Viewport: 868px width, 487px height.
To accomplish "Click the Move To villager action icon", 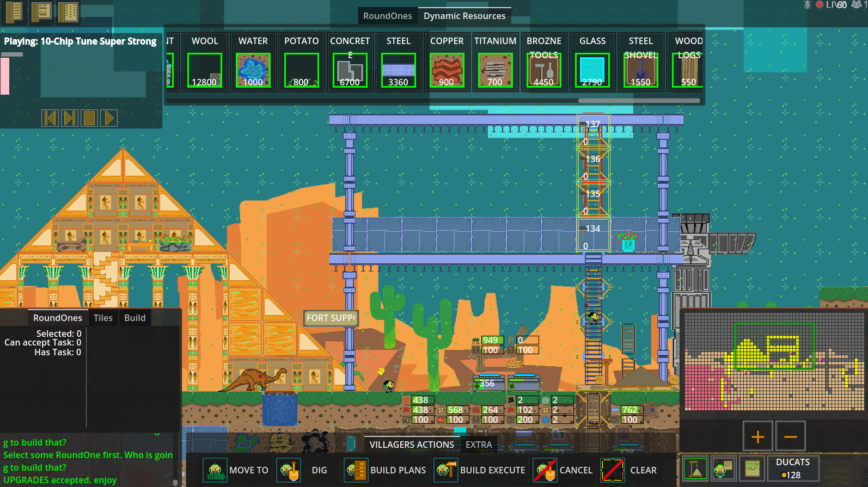I will point(215,470).
